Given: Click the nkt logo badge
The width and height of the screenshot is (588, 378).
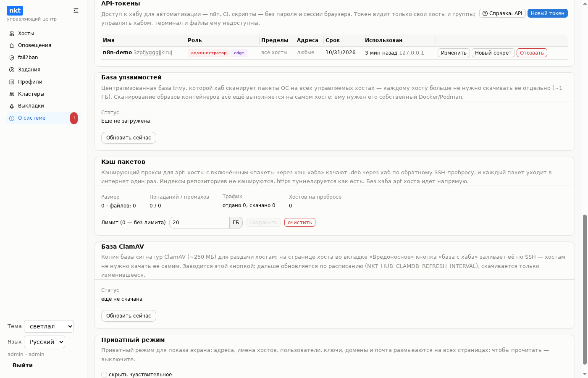Looking at the screenshot, I should coord(15,10).
